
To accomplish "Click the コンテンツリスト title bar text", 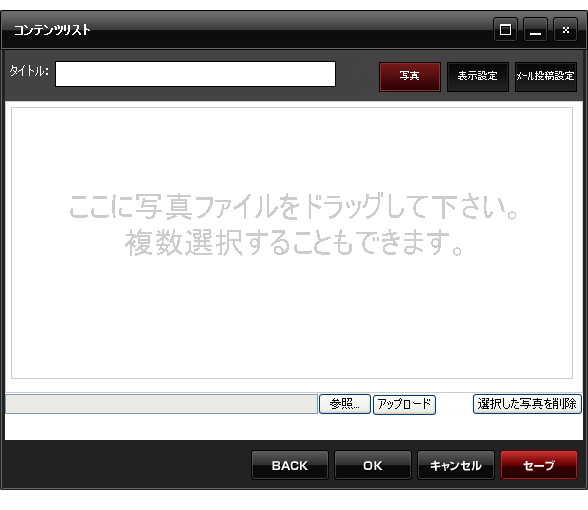I will 52,30.
